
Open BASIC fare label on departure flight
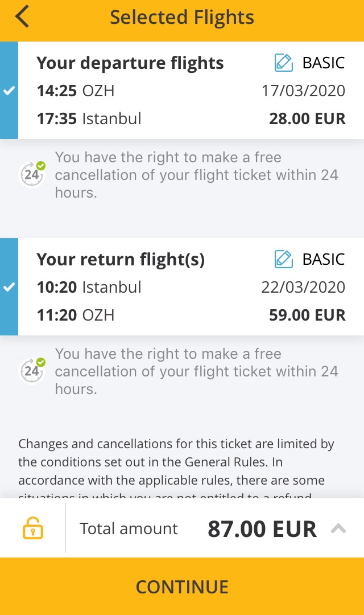324,63
